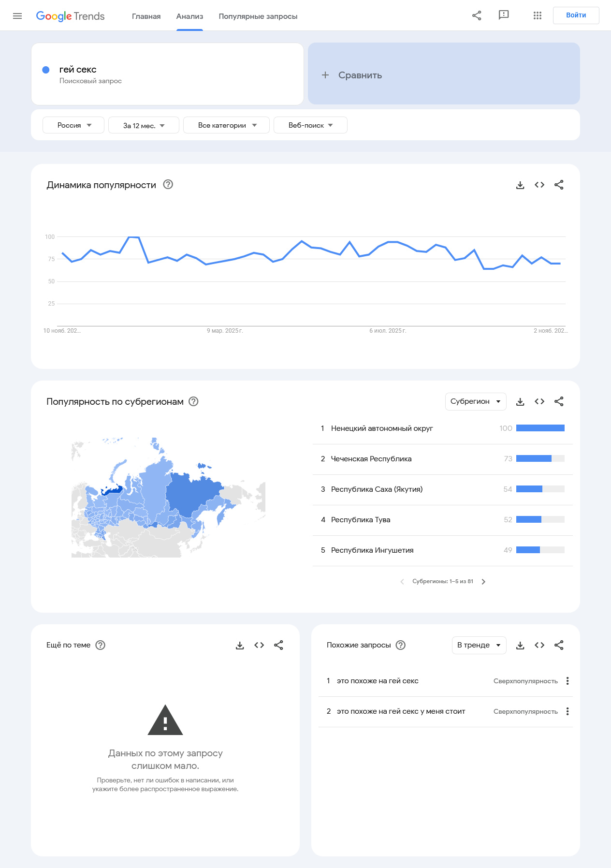The image size is (611, 868).
Task: Download the interest over time chart CSV
Action: (x=520, y=185)
